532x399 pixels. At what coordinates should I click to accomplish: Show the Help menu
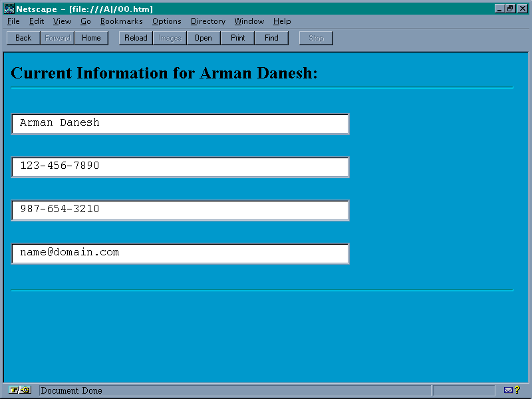click(282, 21)
